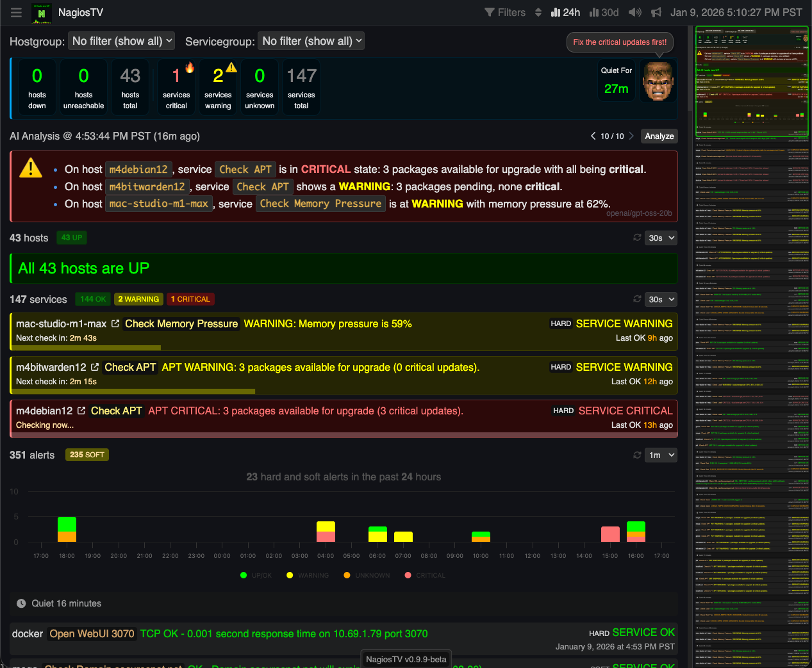
Task: Open the Hostgroup filter dropdown
Action: tap(122, 41)
